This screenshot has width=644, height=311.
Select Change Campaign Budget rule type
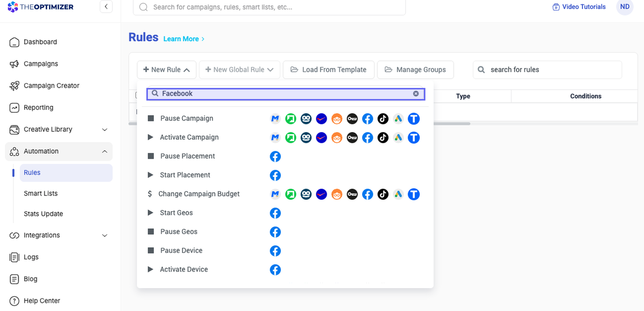click(198, 194)
